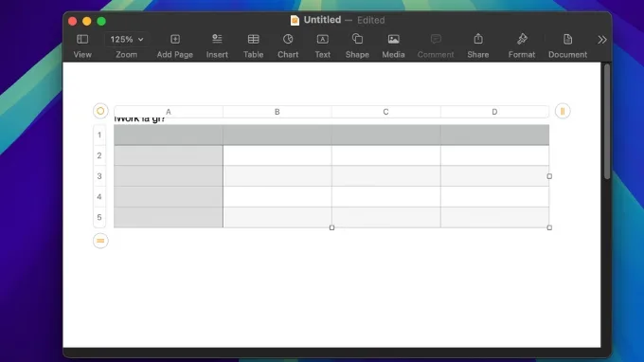Select column A header
Image resolution: width=644 pixels, height=362 pixels.
click(169, 112)
